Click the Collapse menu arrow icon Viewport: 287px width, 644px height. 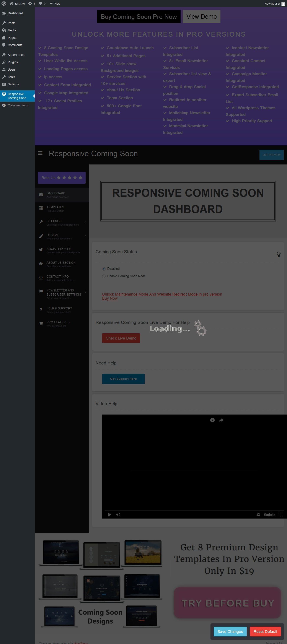(4, 105)
